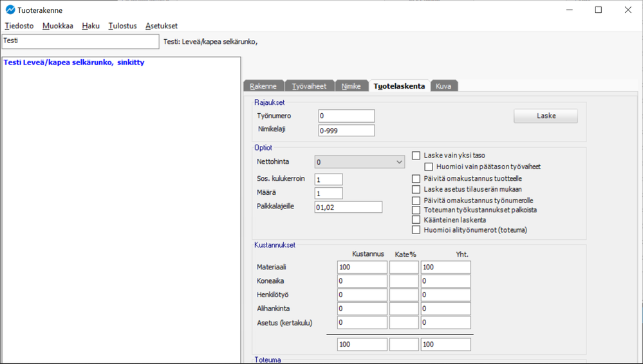The height and width of the screenshot is (364, 643).
Task: Check Huomioi alityönumerot (toteuma)
Action: click(416, 230)
